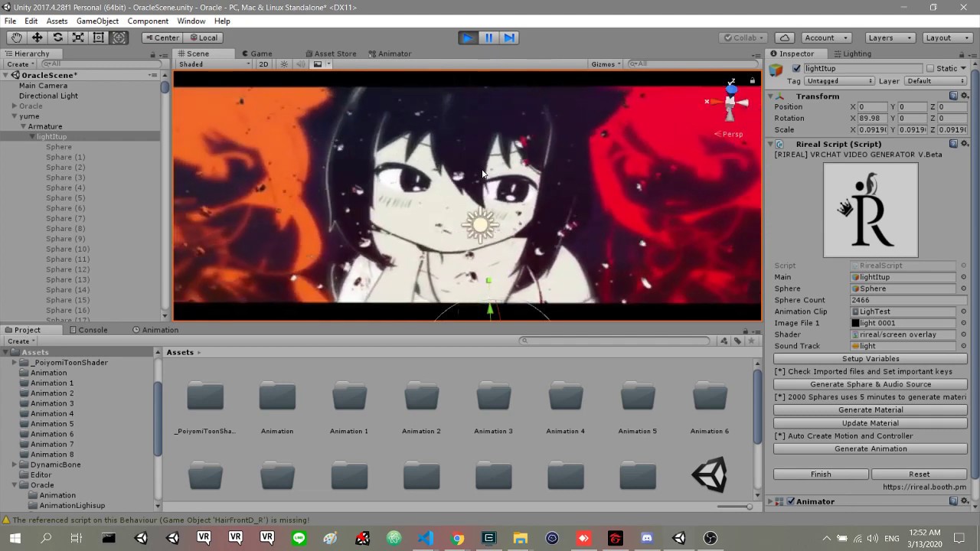
Task: Open the Tag Untagged dropdown
Action: click(839, 81)
